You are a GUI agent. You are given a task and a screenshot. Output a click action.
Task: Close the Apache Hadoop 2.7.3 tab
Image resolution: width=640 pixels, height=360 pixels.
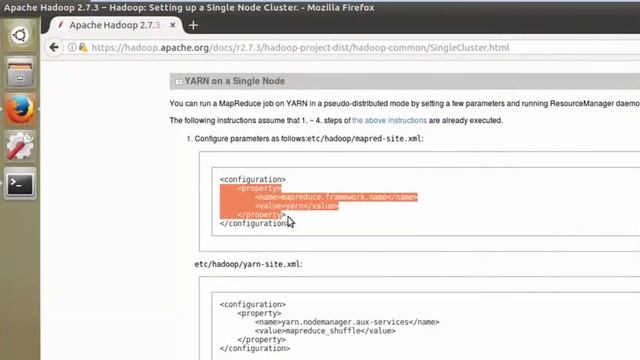[x=173, y=25]
